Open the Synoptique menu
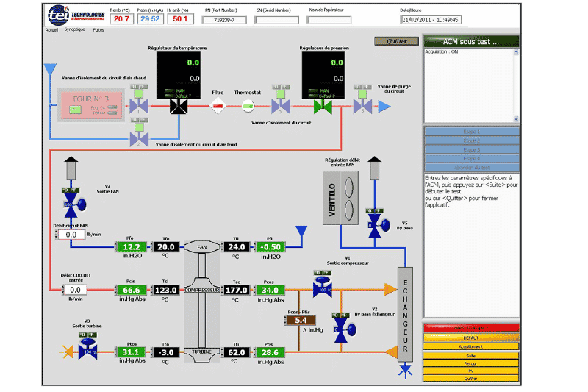The height and width of the screenshot is (392, 588). 74,30
